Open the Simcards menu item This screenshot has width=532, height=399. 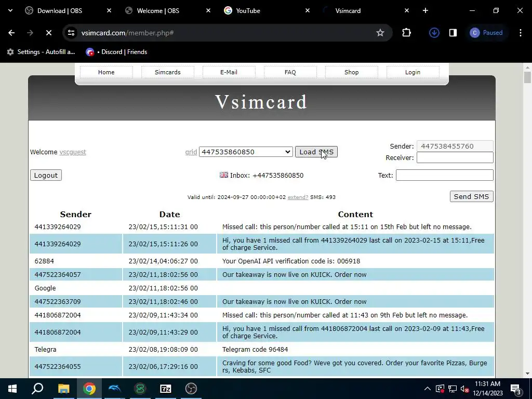[168, 72]
